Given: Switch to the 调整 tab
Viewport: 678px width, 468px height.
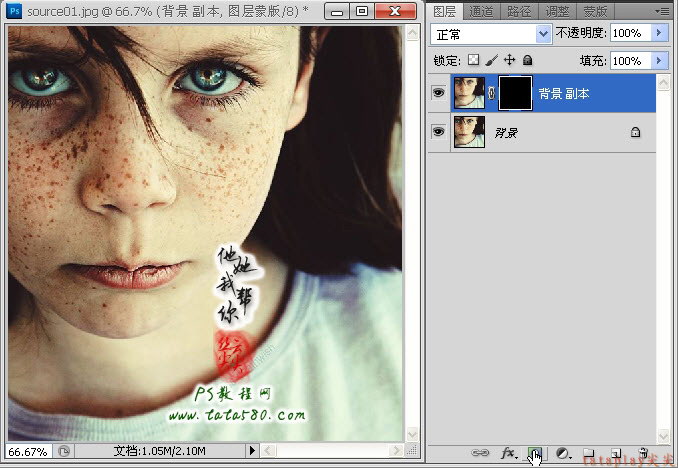Looking at the screenshot, I should 557,12.
